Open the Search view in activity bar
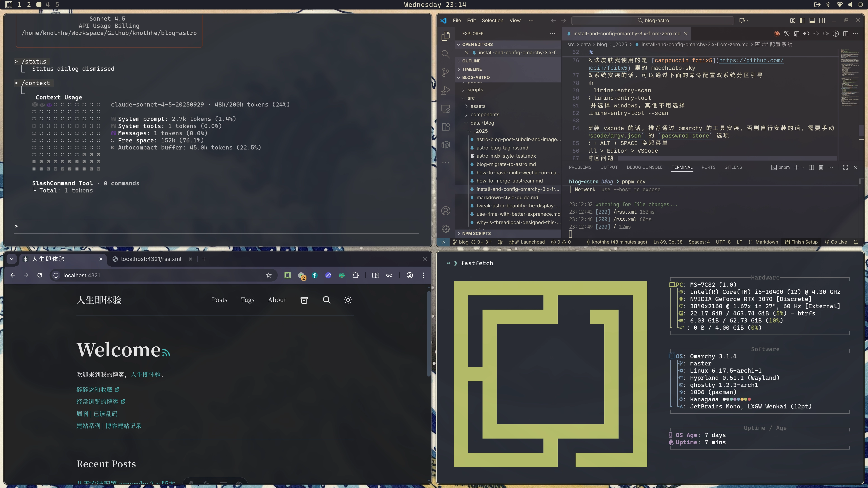Viewport: 868px width, 488px height. point(446,54)
